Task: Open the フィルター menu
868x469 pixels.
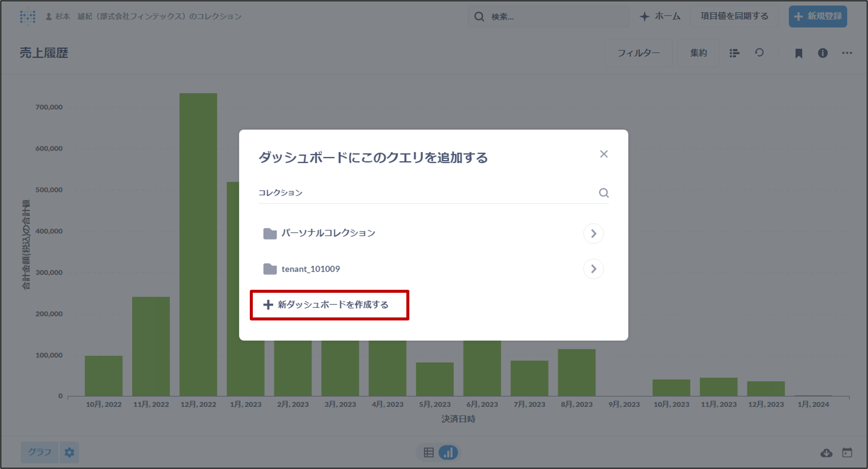Action: [x=638, y=53]
